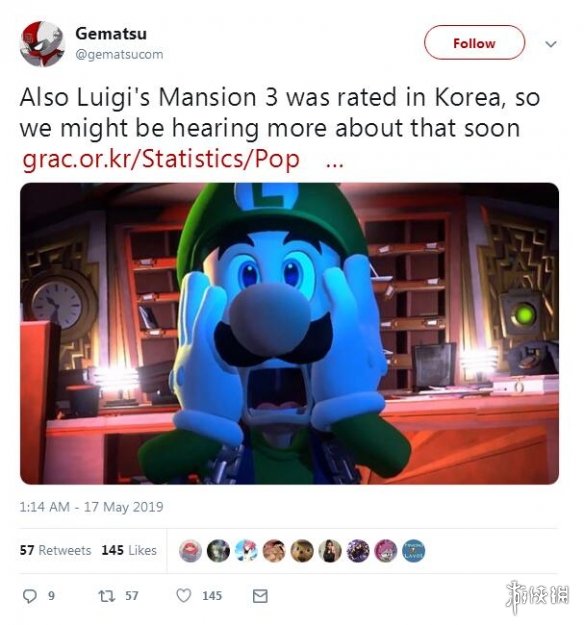The width and height of the screenshot is (584, 625).
Task: Open first liker avatar with red lips
Action: [x=190, y=551]
